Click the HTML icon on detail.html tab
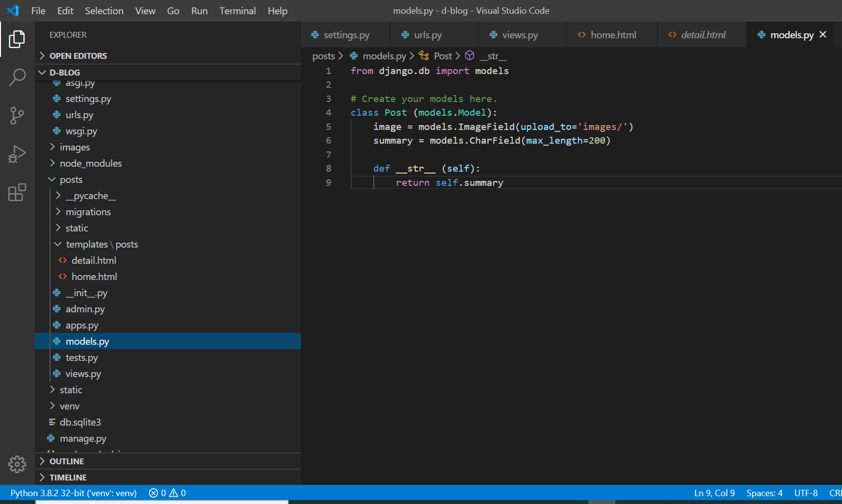The width and height of the screenshot is (842, 504). coord(672,35)
